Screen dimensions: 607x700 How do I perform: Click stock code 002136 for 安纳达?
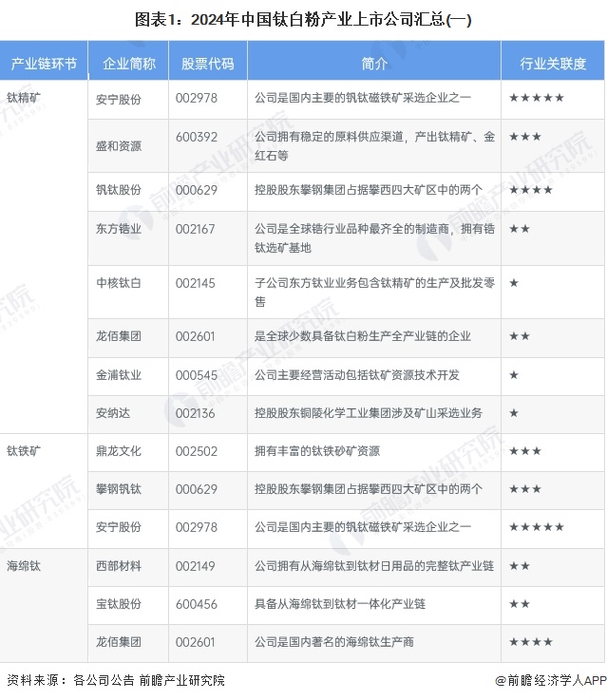(197, 413)
